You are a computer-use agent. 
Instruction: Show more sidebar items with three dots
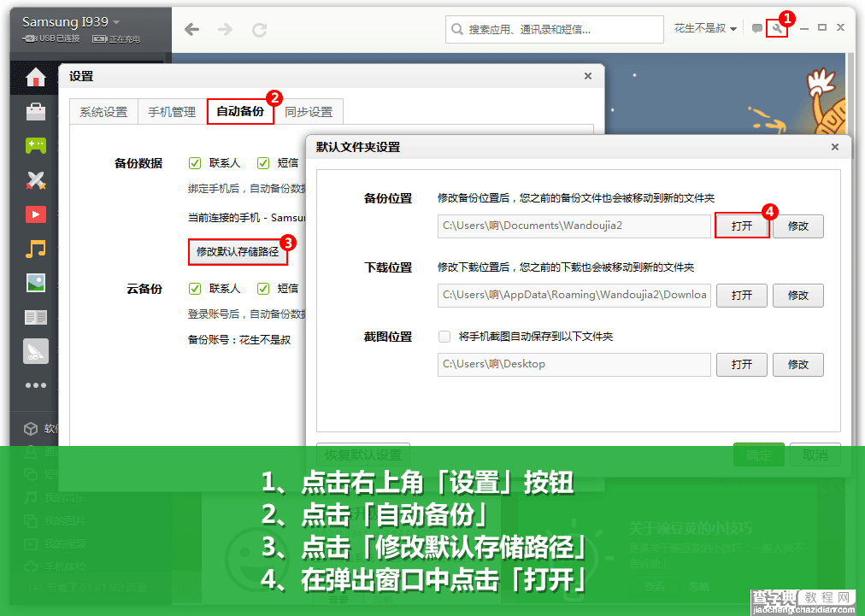click(35, 385)
